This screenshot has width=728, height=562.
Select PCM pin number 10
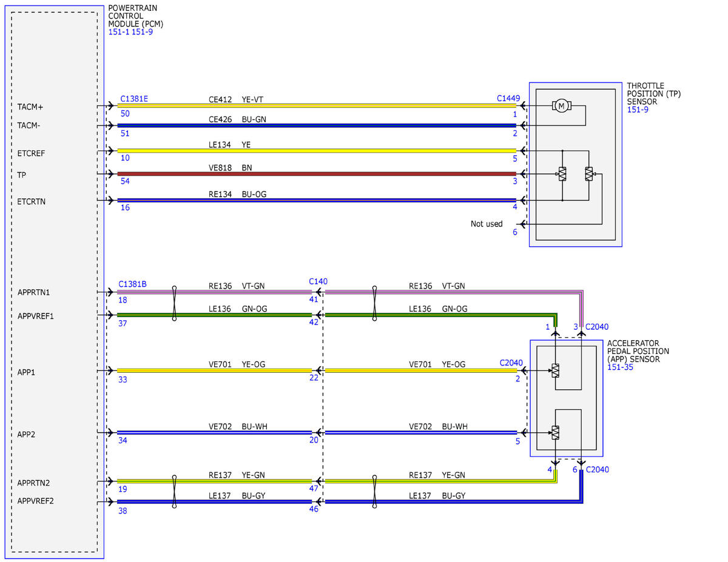(124, 158)
